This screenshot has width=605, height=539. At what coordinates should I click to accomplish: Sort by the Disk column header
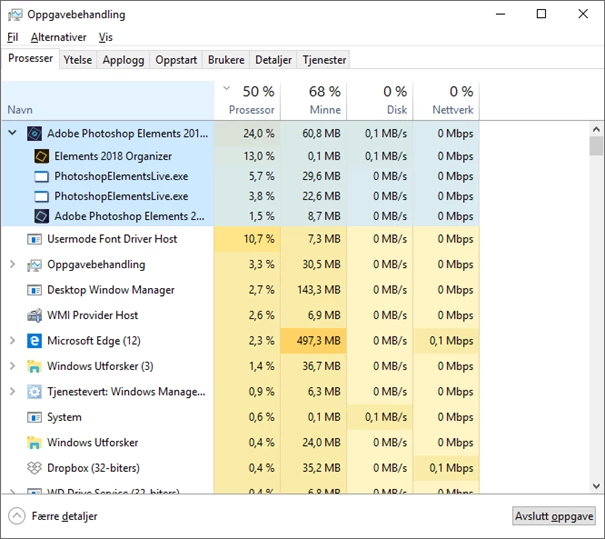380,101
